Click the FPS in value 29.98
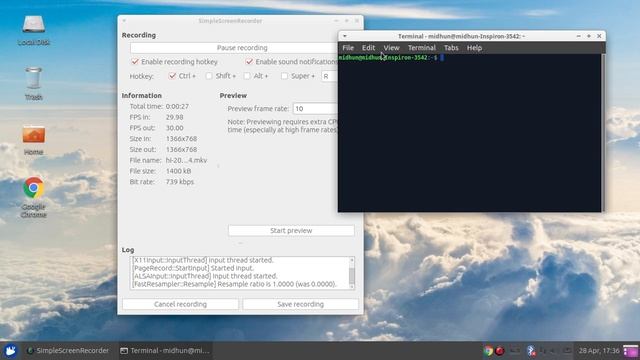This screenshot has width=640, height=360. 174,117
